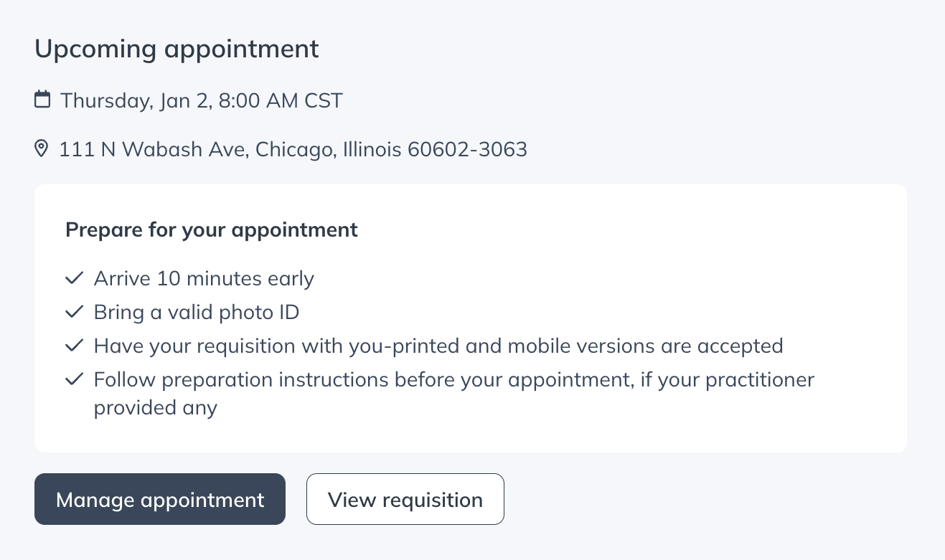Click the checkmark next to 'Arrive 10 minutes early'

pyautogui.click(x=74, y=277)
